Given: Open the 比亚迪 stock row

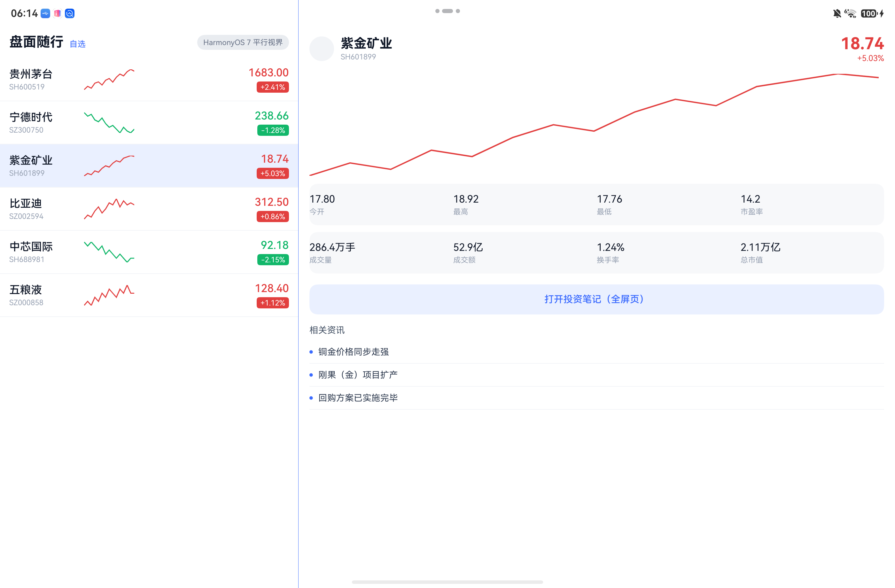Looking at the screenshot, I should tap(149, 209).
